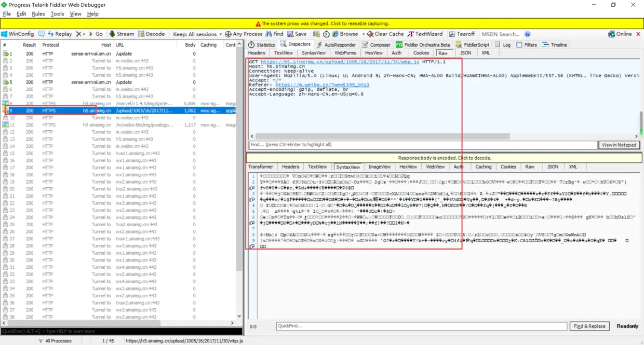644x345 pixels.
Task: Open the Composer tab
Action: [376, 45]
